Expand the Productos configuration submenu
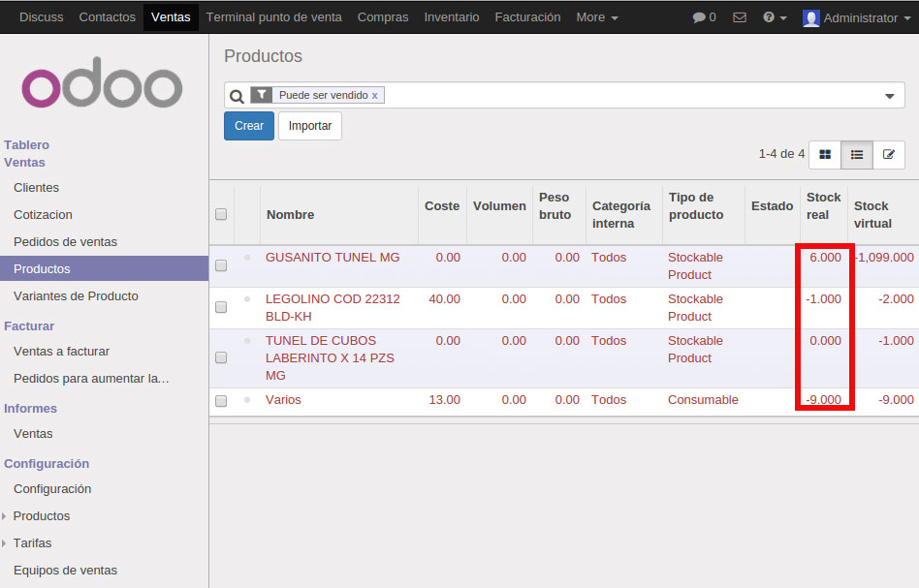The image size is (919, 588). tap(4, 516)
